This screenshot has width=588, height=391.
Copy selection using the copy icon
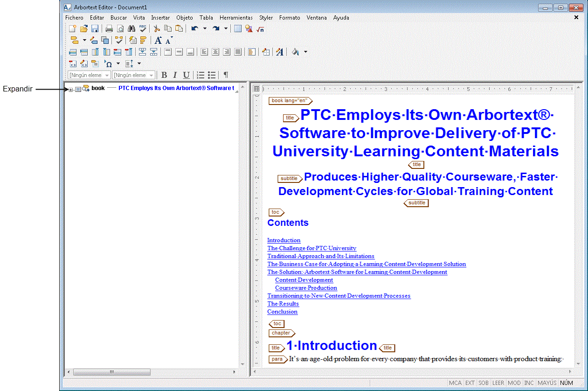pyautogui.click(x=168, y=28)
